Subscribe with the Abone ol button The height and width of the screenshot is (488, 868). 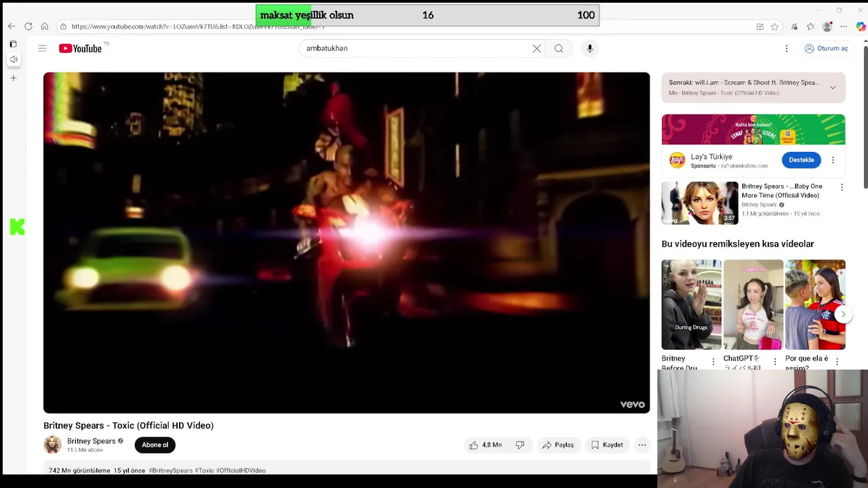[x=155, y=445]
